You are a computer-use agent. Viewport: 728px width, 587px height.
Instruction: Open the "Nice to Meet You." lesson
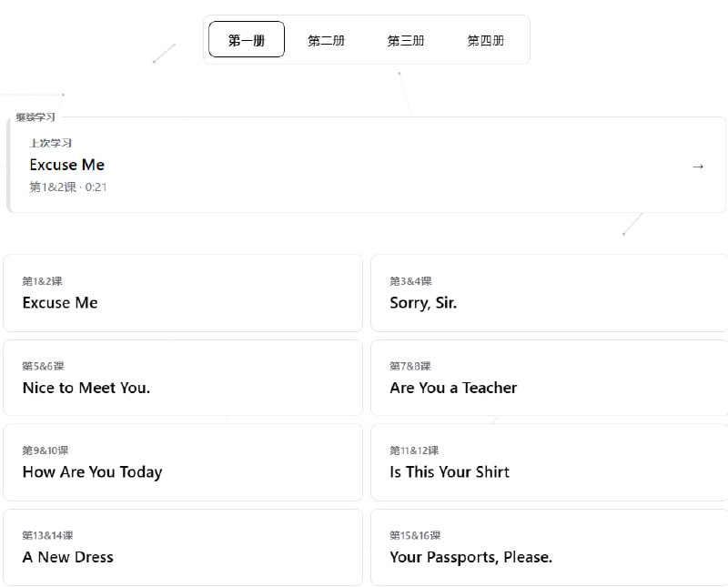coord(183,378)
